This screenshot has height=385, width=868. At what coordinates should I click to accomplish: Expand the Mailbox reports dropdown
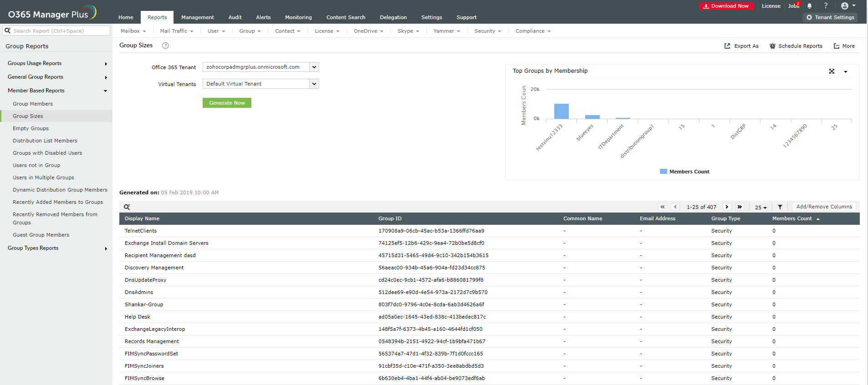[x=133, y=31]
